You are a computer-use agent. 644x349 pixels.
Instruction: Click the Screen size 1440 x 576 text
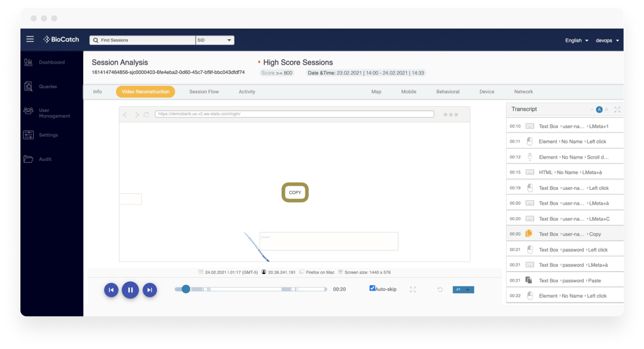click(x=368, y=272)
